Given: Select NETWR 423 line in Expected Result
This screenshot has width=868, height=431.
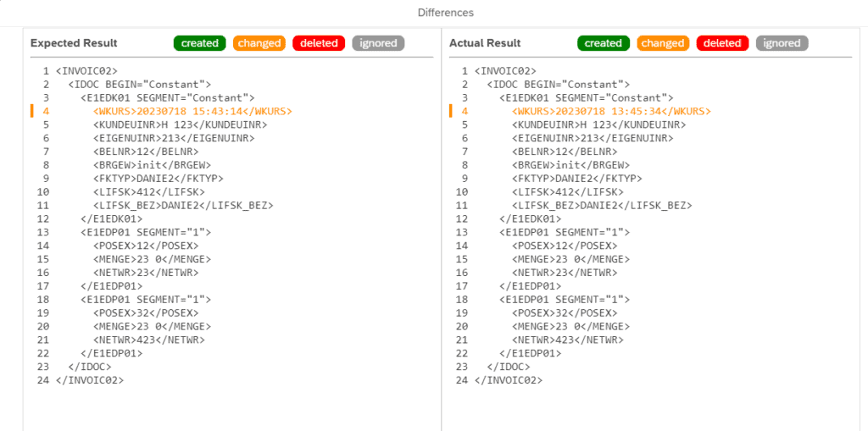Looking at the screenshot, I should [x=149, y=340].
